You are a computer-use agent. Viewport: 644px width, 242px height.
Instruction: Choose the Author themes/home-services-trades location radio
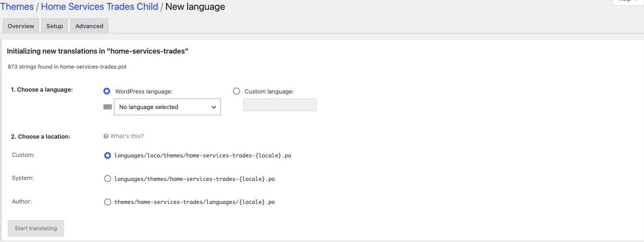point(107,202)
